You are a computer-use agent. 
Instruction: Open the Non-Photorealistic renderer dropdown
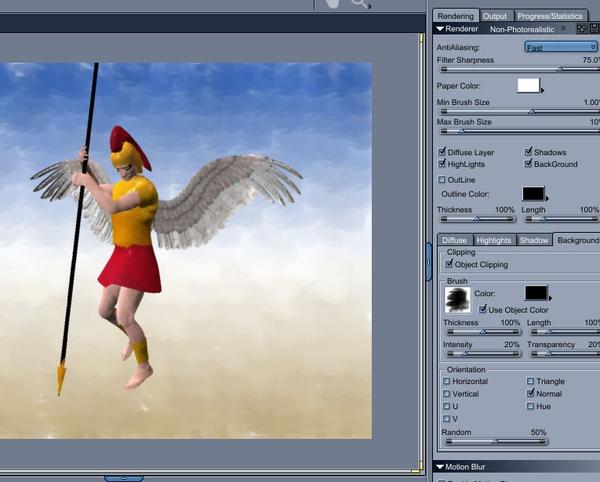click(527, 29)
